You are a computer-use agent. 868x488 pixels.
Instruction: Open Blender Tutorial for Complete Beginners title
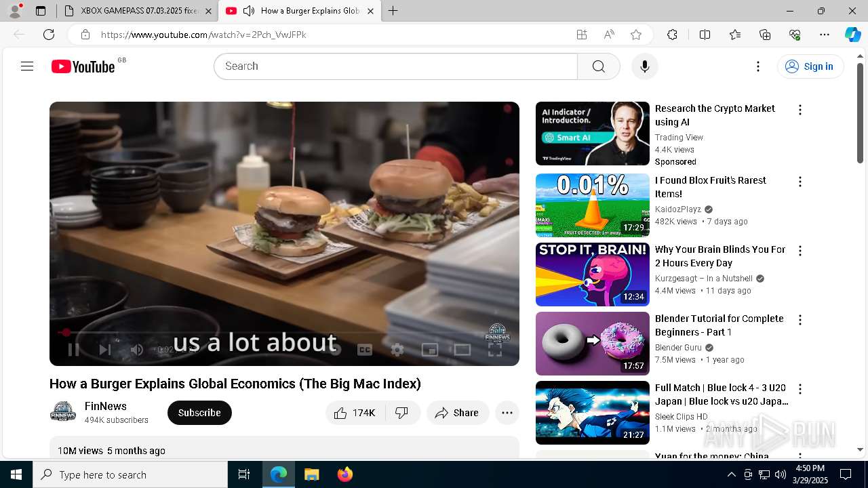[x=719, y=325]
